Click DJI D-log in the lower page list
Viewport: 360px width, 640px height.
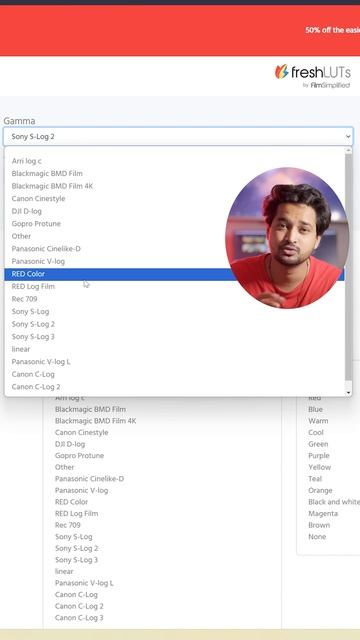coord(70,444)
